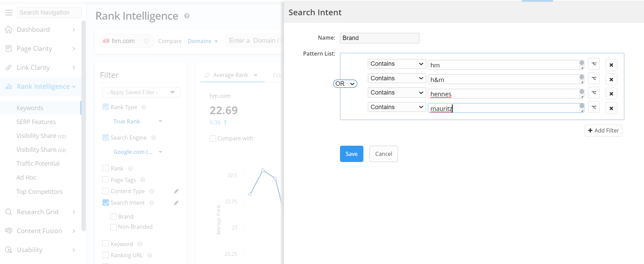Open Keywords in the sidebar
This screenshot has height=264, width=644.
[x=30, y=108]
